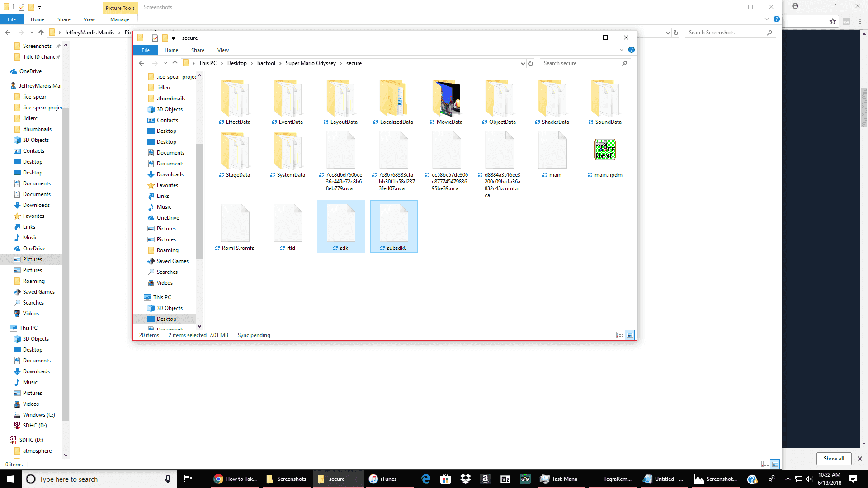Open the StageData folder
The width and height of the screenshot is (868, 488).
coord(235,155)
